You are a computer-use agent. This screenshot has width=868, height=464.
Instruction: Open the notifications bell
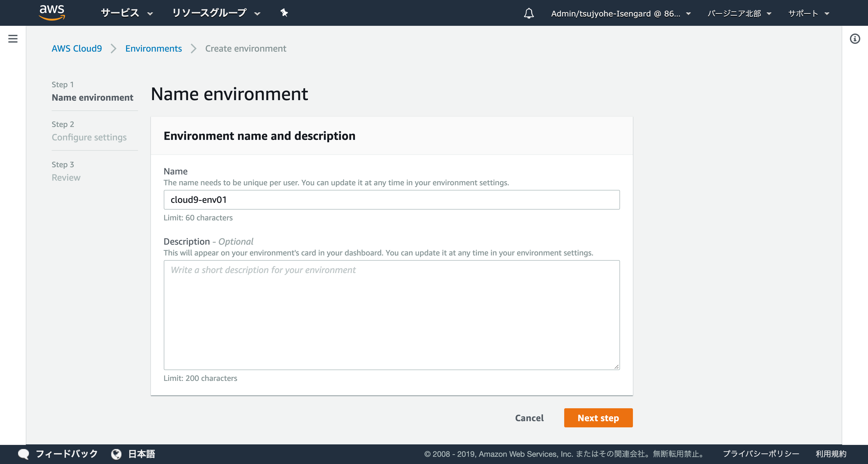(529, 13)
